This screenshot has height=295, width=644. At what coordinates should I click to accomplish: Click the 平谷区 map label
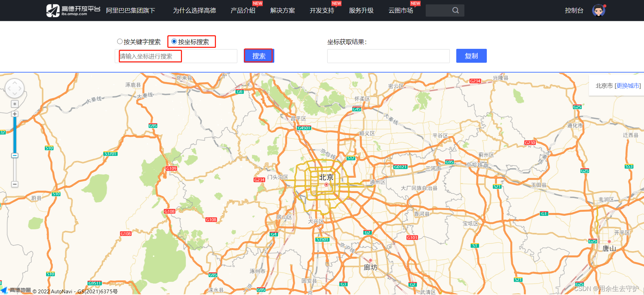[x=440, y=136]
